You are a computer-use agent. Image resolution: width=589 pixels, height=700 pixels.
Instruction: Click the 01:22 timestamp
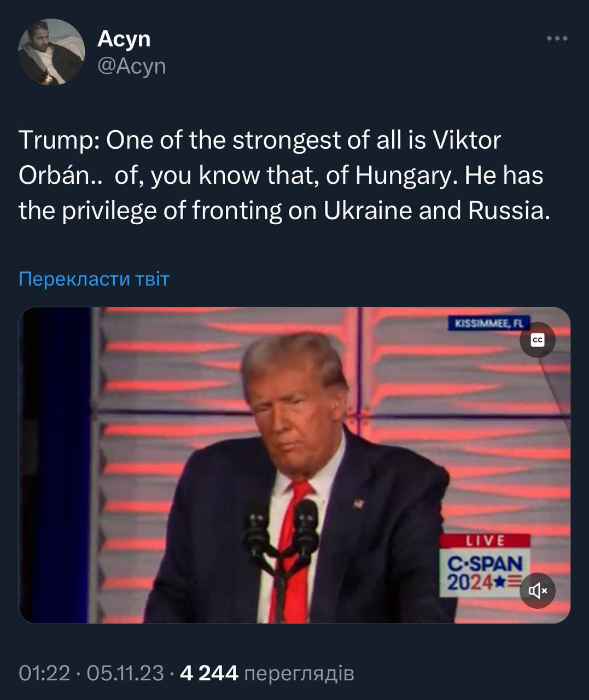(x=44, y=673)
